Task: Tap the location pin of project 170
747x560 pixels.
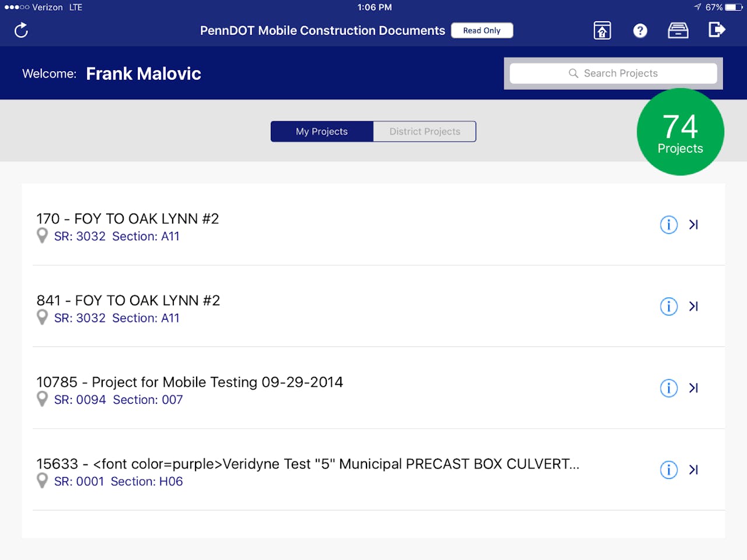Action: [42, 236]
